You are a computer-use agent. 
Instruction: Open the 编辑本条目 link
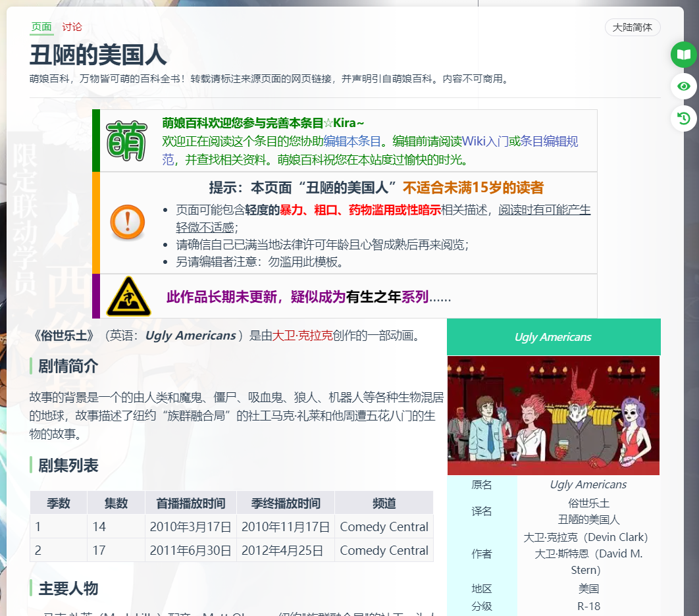click(352, 141)
